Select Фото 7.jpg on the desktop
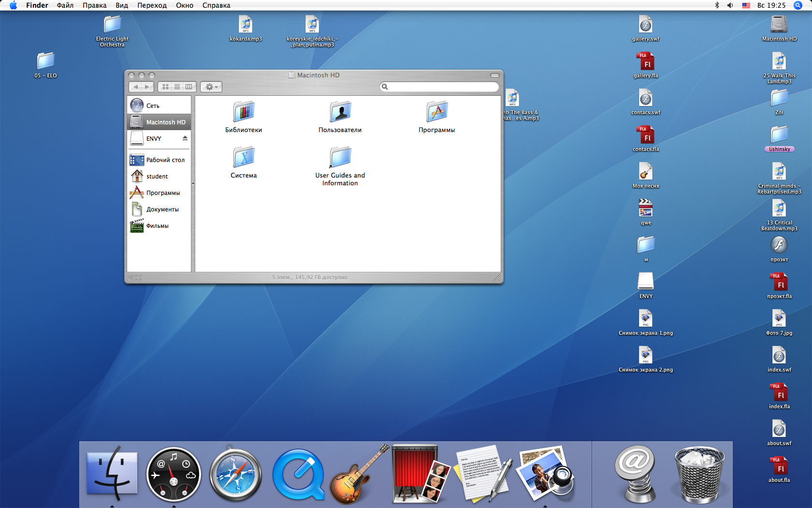The width and height of the screenshot is (812, 508). pyautogui.click(x=779, y=323)
